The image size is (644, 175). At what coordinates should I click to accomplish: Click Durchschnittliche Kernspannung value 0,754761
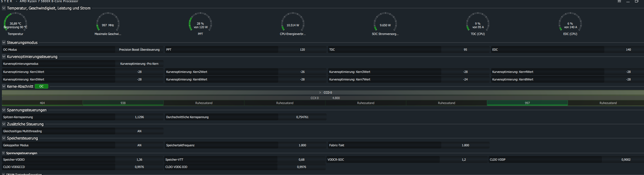coord(302,117)
